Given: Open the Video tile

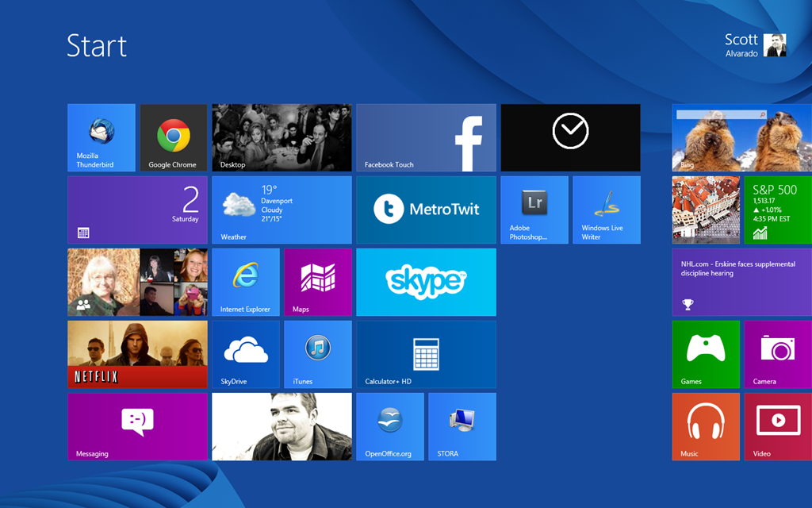Looking at the screenshot, I should click(x=778, y=426).
